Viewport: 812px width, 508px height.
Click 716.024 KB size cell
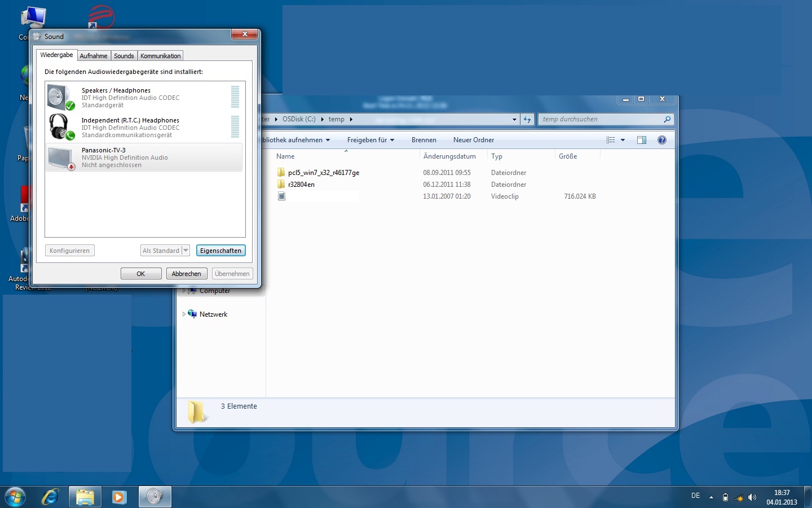tap(580, 196)
